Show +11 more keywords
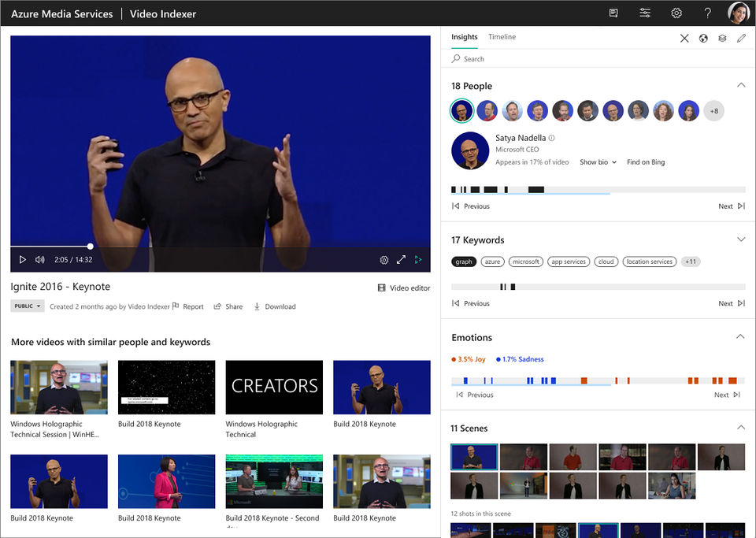 point(691,262)
